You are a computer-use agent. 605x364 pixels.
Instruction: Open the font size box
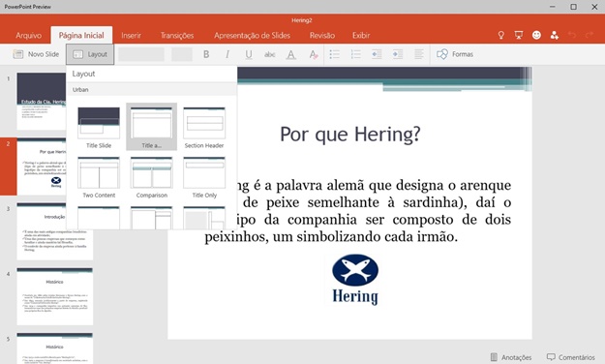182,54
